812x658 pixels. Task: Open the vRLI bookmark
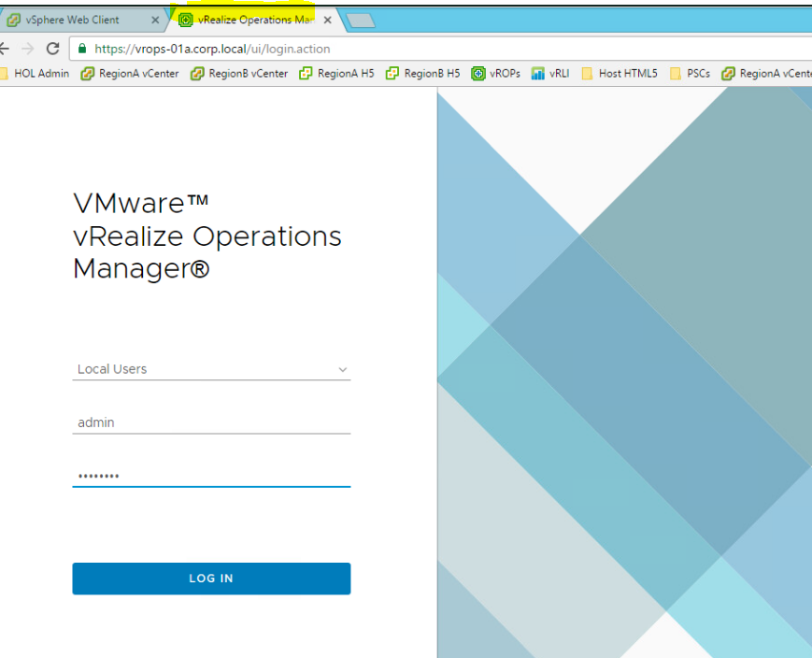tap(550, 74)
